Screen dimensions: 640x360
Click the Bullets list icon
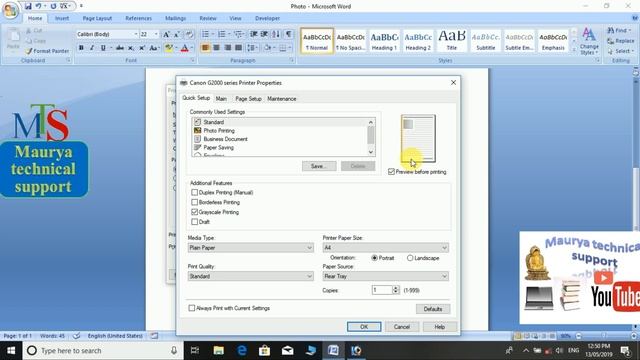tap(205, 34)
